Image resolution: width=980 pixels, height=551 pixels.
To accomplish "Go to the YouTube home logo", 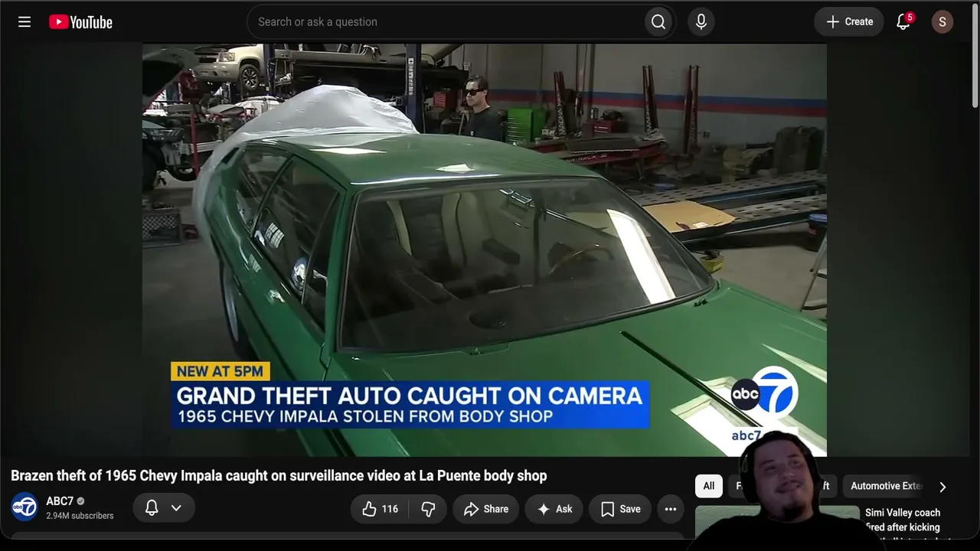I will pos(80,22).
